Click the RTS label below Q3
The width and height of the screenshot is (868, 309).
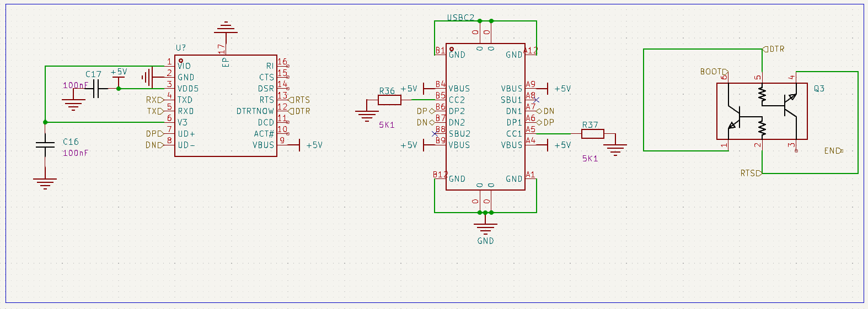pos(751,173)
